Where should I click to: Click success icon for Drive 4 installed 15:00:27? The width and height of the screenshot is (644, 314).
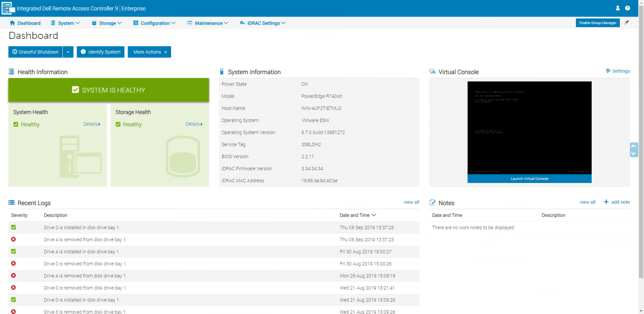pos(13,251)
